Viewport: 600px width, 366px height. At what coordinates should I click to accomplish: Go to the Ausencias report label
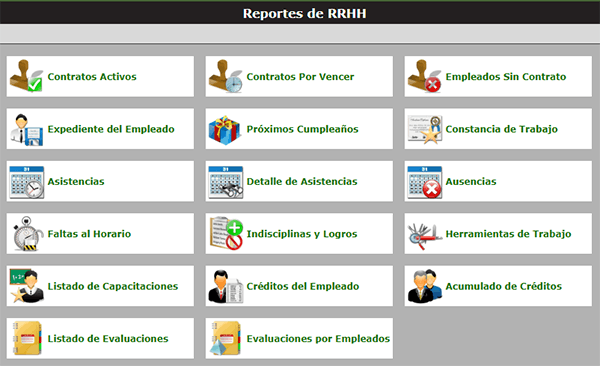(x=471, y=181)
